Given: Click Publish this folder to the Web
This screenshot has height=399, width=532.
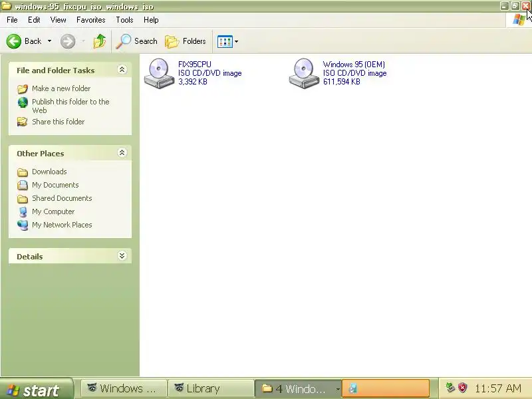Looking at the screenshot, I should pyautogui.click(x=70, y=106).
